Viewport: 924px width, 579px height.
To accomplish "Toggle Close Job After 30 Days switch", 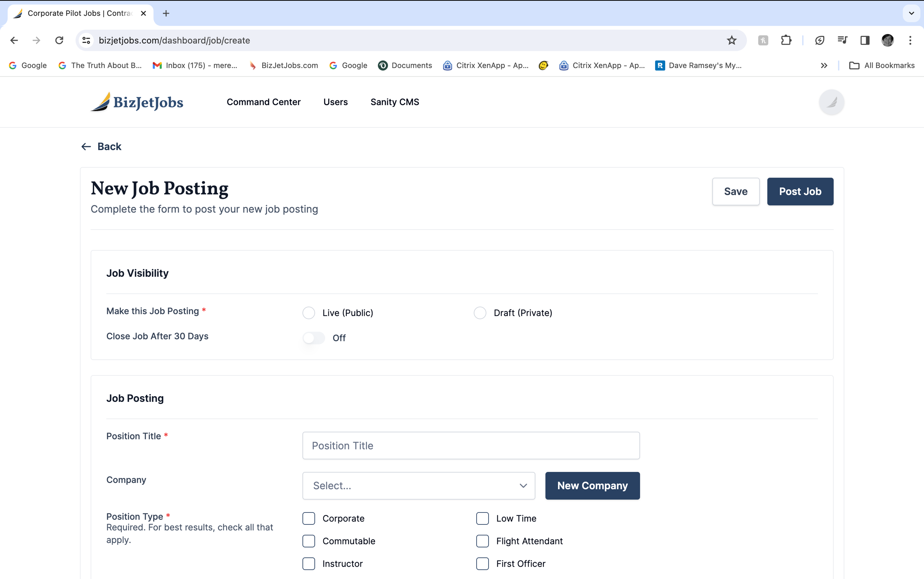I will point(313,338).
